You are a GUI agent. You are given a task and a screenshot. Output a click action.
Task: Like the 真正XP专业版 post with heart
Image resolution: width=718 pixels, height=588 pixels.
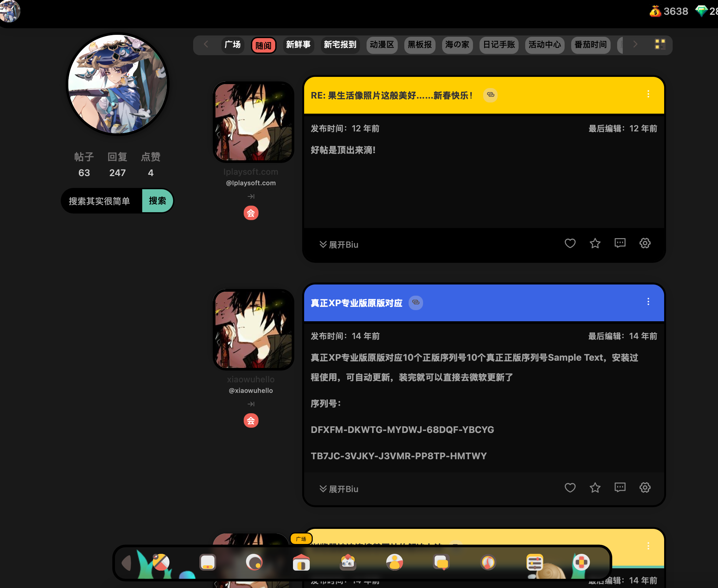(x=570, y=488)
